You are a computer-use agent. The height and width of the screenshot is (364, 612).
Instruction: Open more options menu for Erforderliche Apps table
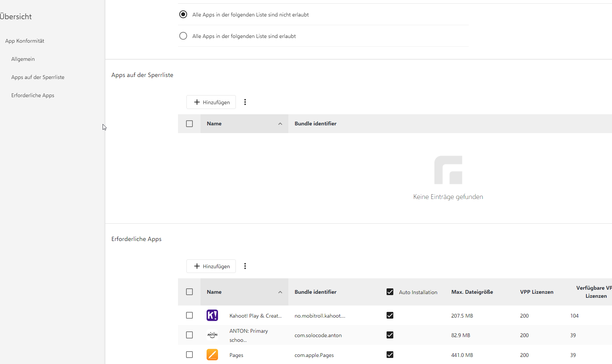click(x=245, y=266)
